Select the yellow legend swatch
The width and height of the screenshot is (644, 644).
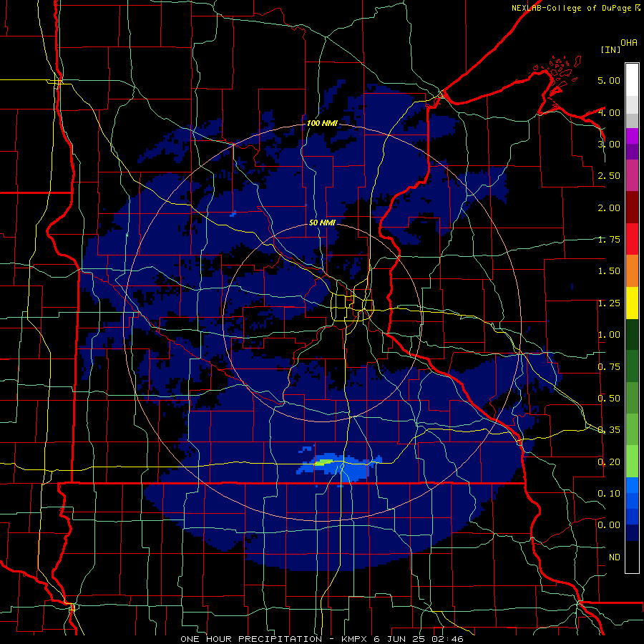click(632, 303)
